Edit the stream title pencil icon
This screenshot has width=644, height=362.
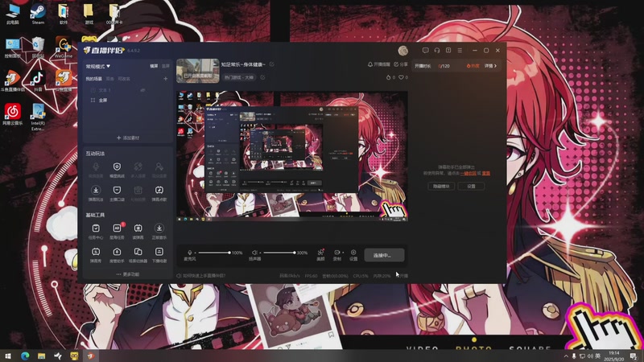pyautogui.click(x=272, y=64)
